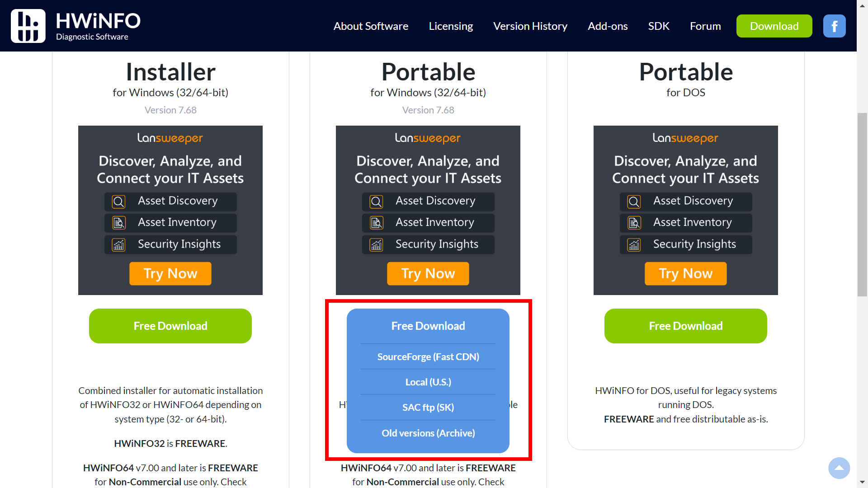868x488 pixels.
Task: Click Asset Discovery icon in Portable DOS ad
Action: coord(634,202)
